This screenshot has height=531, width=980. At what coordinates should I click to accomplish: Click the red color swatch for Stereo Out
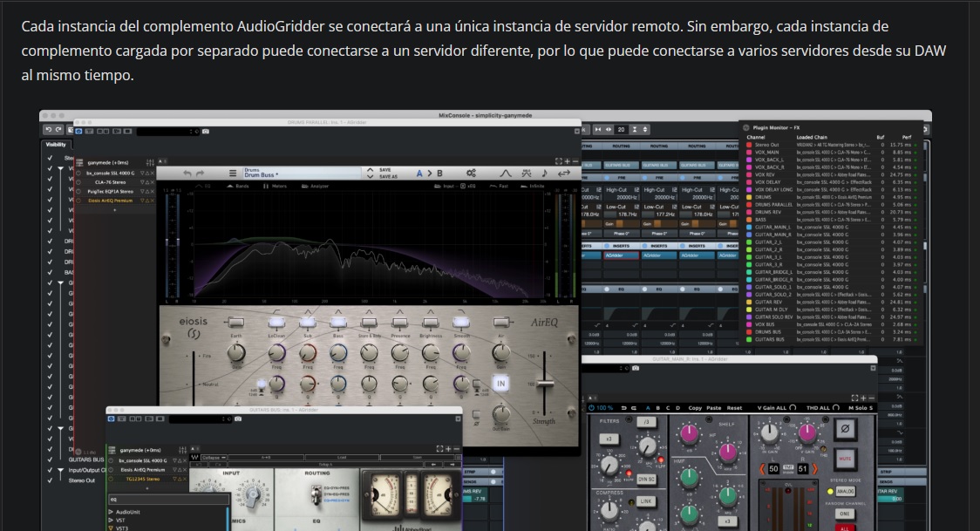coord(749,145)
